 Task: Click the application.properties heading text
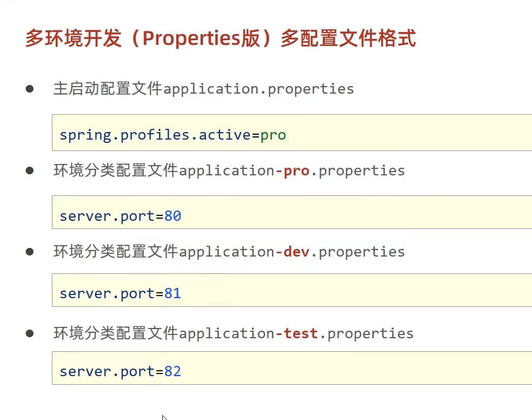(x=258, y=89)
